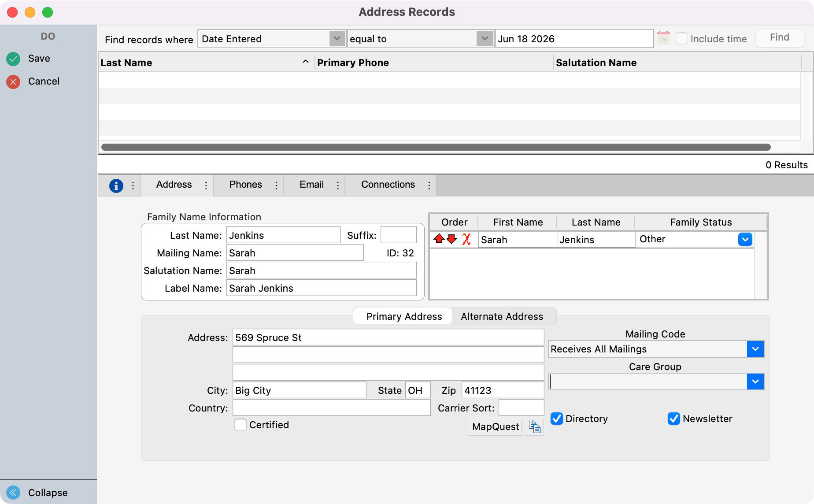Click the Label Name field Sarah Jenkins

[x=322, y=288]
